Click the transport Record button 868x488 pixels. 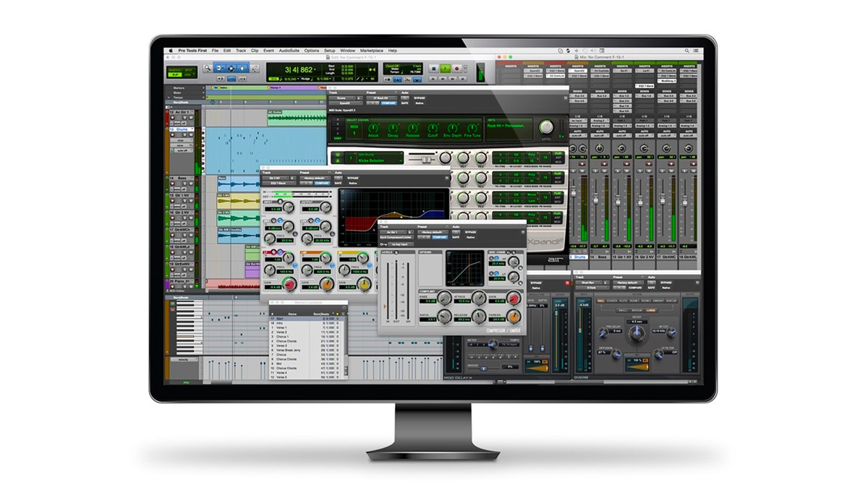pyautogui.click(x=457, y=69)
